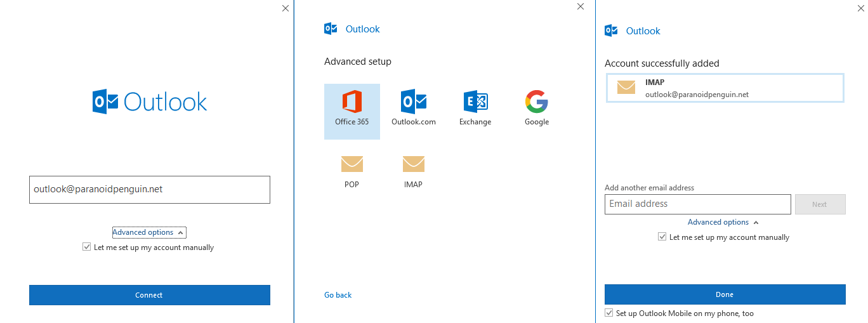Click the 'Add another email address' label
This screenshot has width=868, height=323.
tap(649, 188)
